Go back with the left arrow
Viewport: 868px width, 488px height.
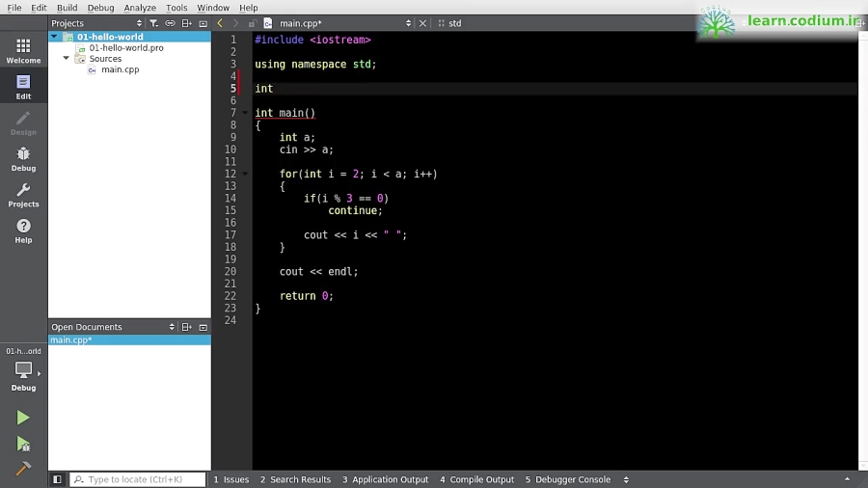220,23
